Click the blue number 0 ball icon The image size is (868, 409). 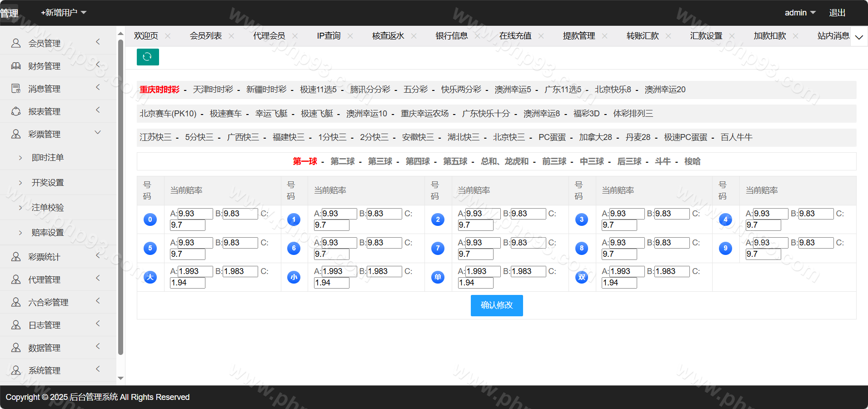[x=150, y=219]
